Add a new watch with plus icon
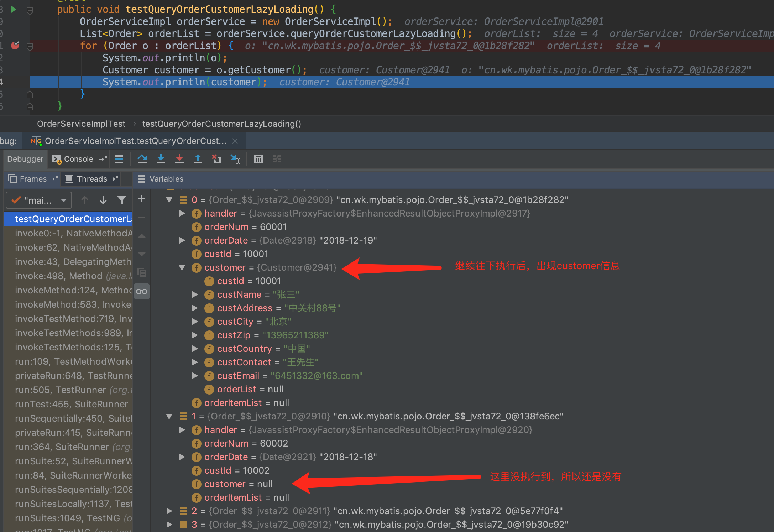The width and height of the screenshot is (774, 532). (x=142, y=199)
